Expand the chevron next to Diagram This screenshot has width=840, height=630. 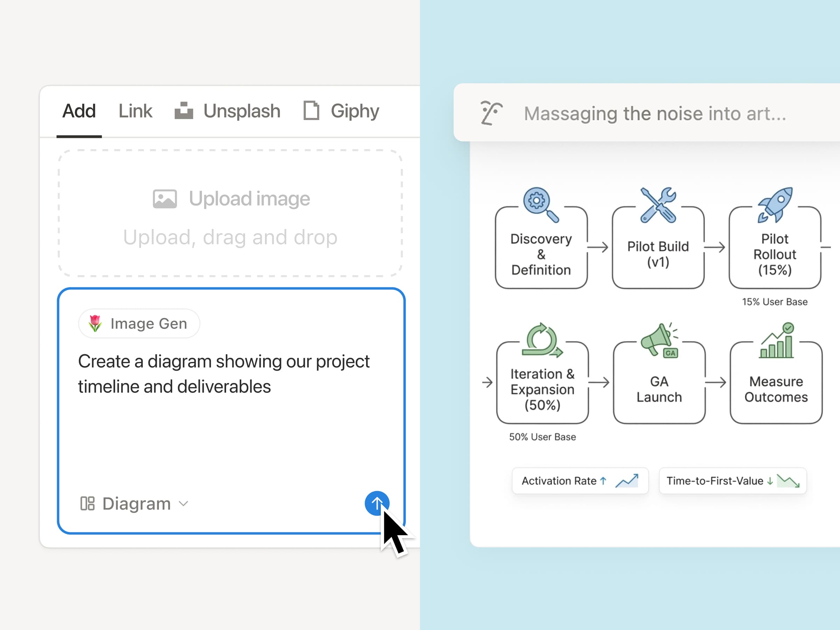click(183, 504)
